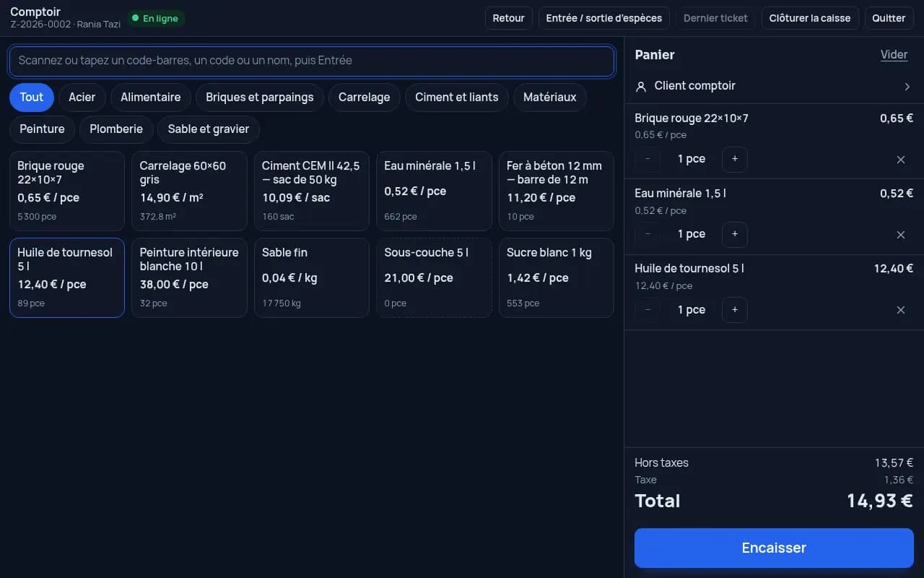924x578 pixels.
Task: Click the Dernier ticket button
Action: click(716, 18)
